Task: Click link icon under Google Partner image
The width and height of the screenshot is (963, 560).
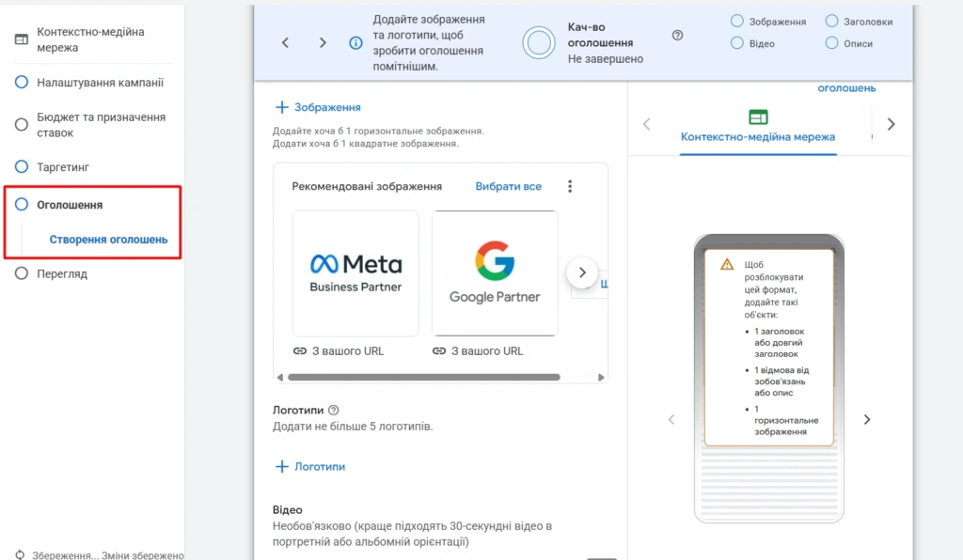Action: tap(439, 350)
